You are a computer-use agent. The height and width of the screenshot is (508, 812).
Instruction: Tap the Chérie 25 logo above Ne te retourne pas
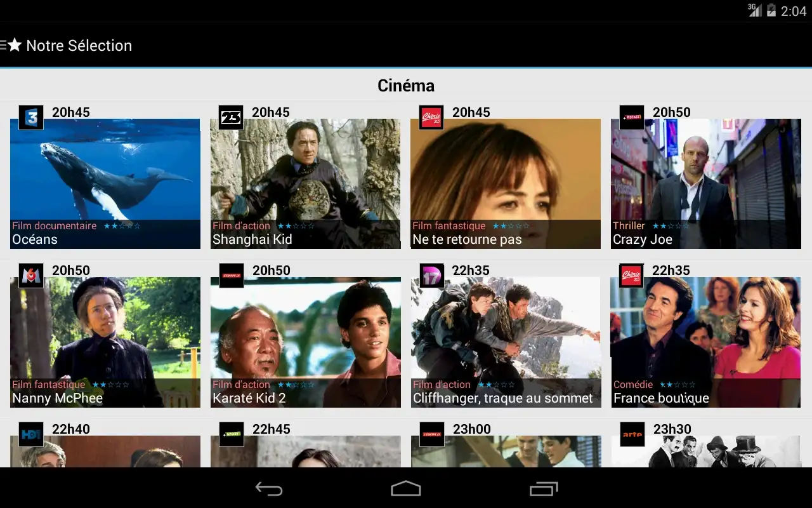point(431,117)
